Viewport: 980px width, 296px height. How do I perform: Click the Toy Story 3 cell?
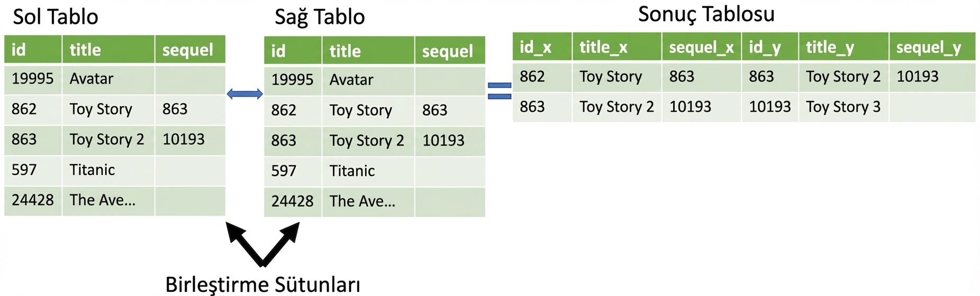coord(843,107)
